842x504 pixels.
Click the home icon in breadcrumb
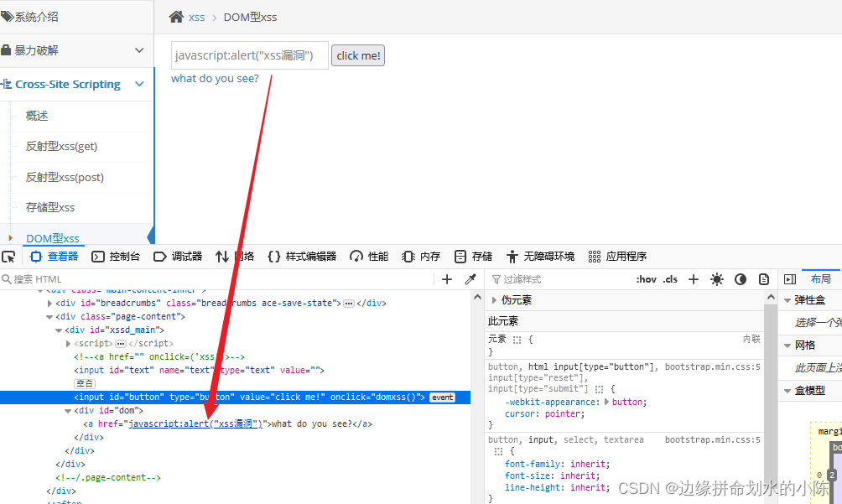tap(176, 17)
